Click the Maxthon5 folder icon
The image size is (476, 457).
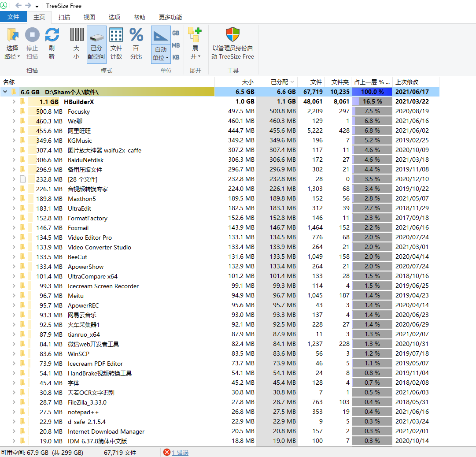tap(22, 198)
